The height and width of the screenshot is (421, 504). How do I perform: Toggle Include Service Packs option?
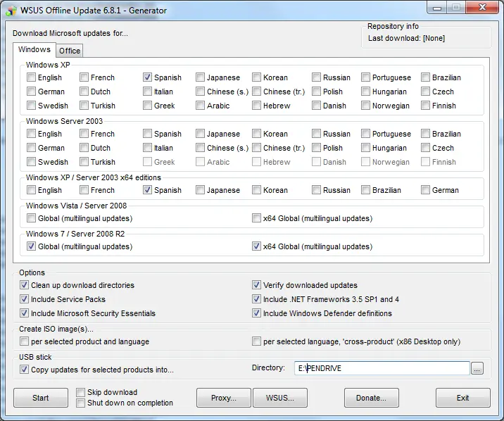[24, 299]
